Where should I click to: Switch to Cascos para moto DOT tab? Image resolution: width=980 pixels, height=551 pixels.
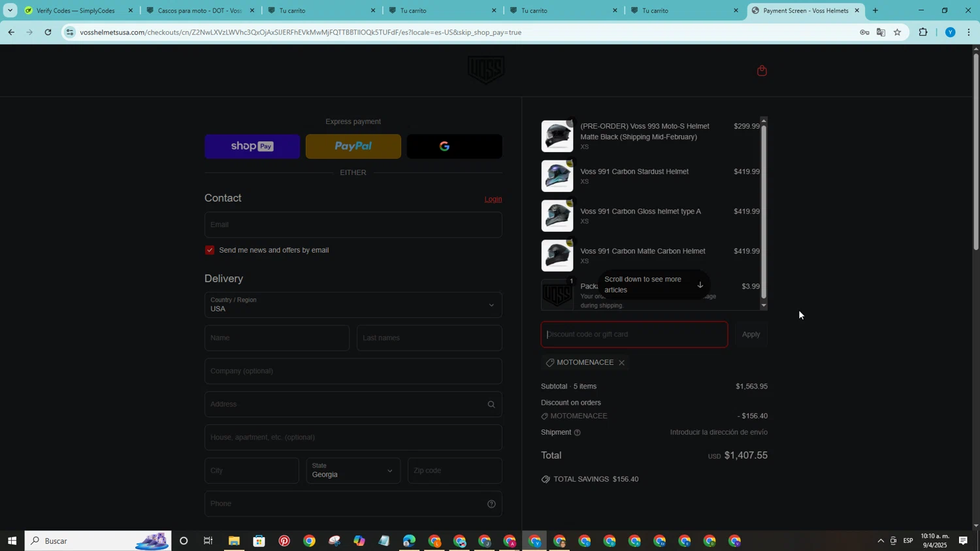(199, 10)
